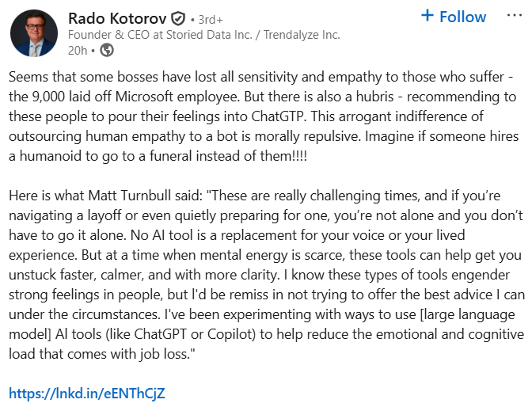Click the 20h post timestamp
The width and height of the screenshot is (532, 407).
coord(77,50)
